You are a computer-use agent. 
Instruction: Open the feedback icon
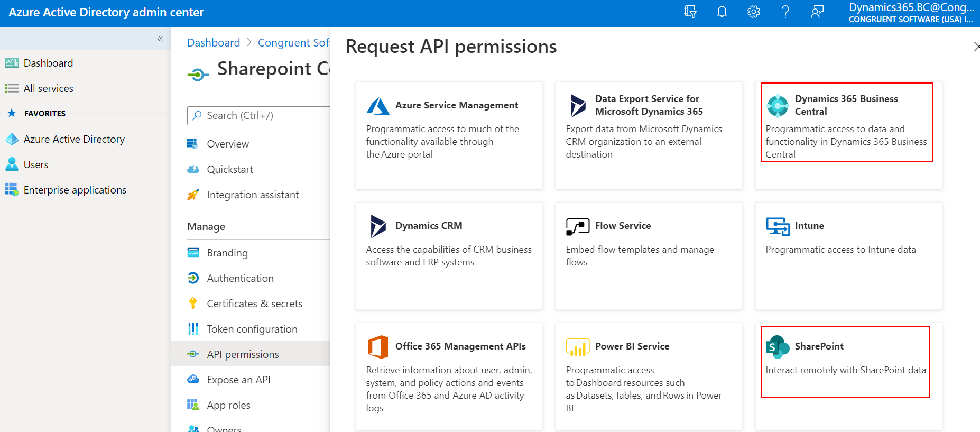[817, 12]
